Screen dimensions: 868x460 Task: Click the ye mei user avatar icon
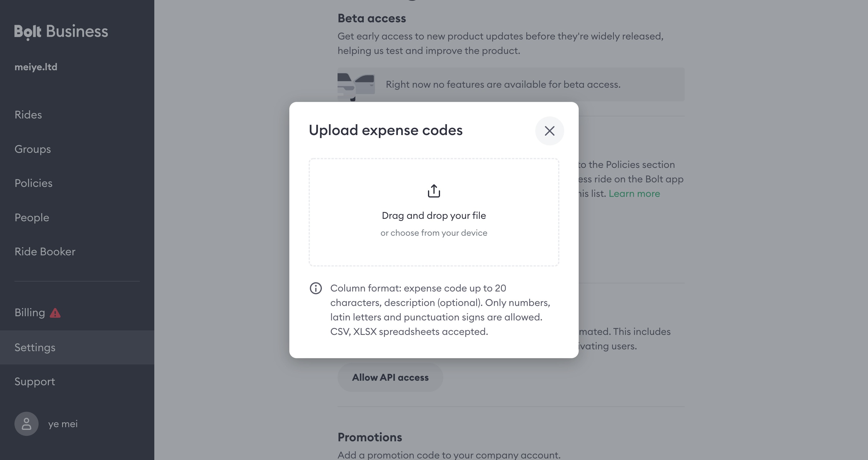(26, 424)
